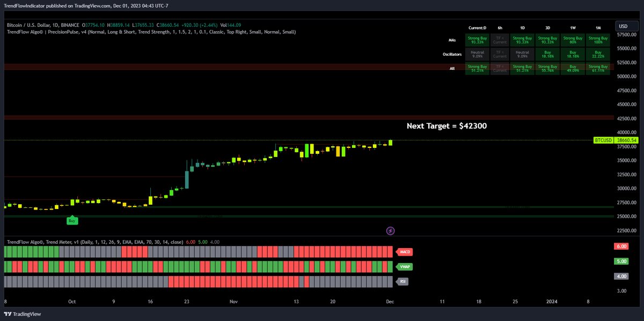Click the All 'Strong Buy 61.11%' cell
The height and width of the screenshot is (321, 644).
pyautogui.click(x=598, y=69)
